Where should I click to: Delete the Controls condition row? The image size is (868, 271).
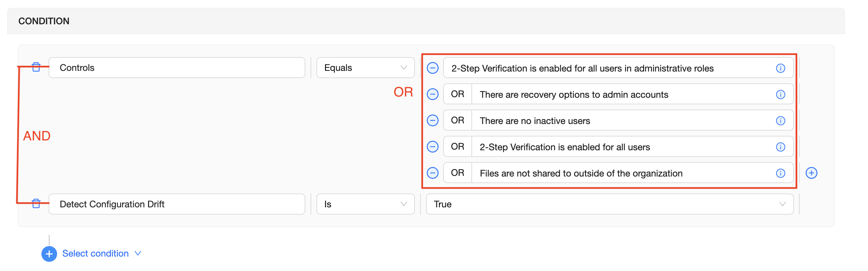click(x=36, y=67)
